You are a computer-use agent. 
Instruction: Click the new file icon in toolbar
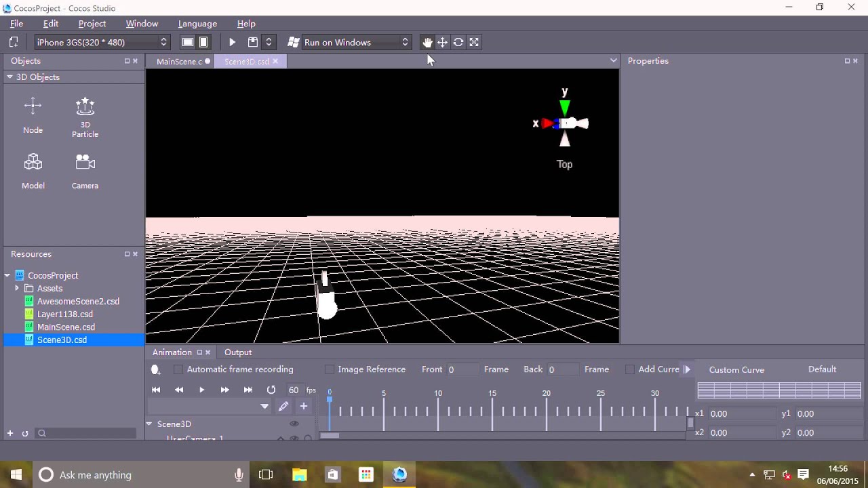14,42
